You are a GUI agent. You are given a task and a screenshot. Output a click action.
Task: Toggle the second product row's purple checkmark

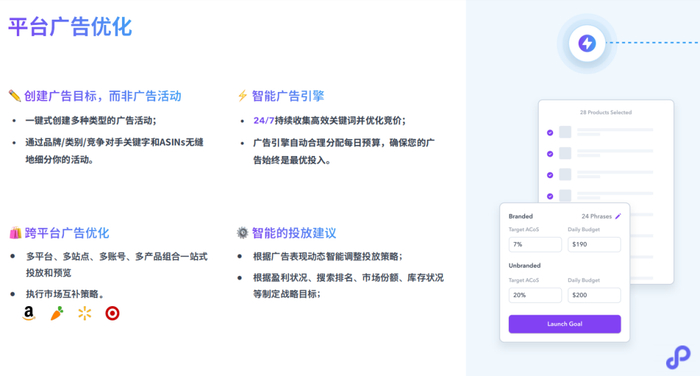[550, 154]
